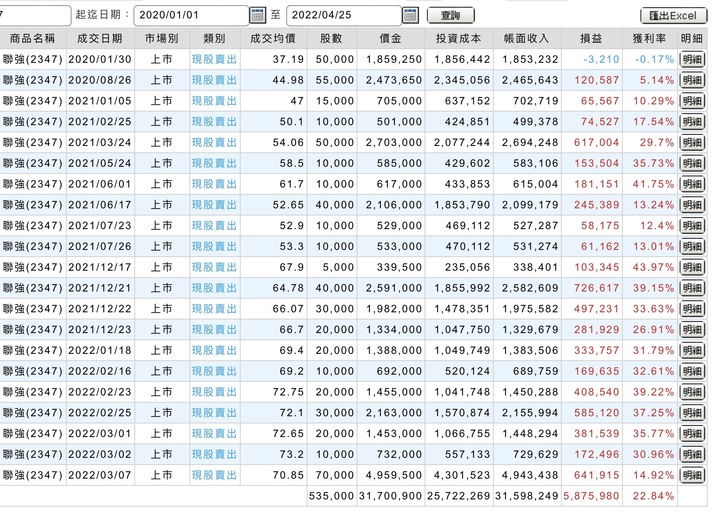This screenshot has width=720, height=527.
Task: Click the 商品名稱 column header
Action: point(33,38)
